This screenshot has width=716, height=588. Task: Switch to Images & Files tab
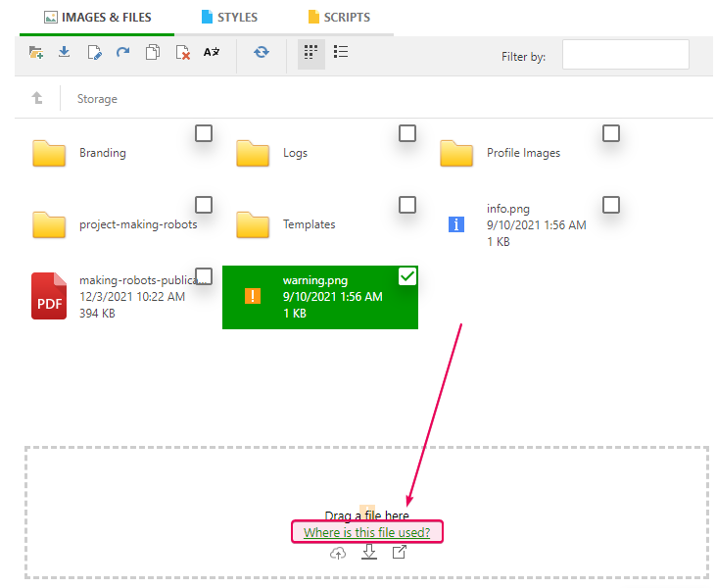(x=97, y=18)
